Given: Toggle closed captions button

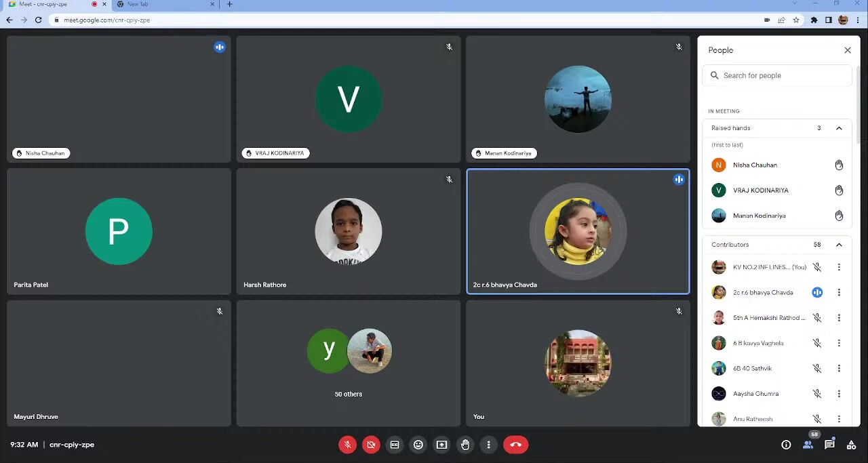Looking at the screenshot, I should pyautogui.click(x=395, y=445).
